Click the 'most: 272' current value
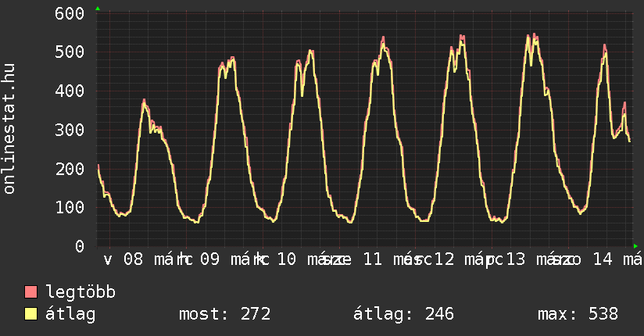This screenshot has height=336, width=644. pos(224,314)
